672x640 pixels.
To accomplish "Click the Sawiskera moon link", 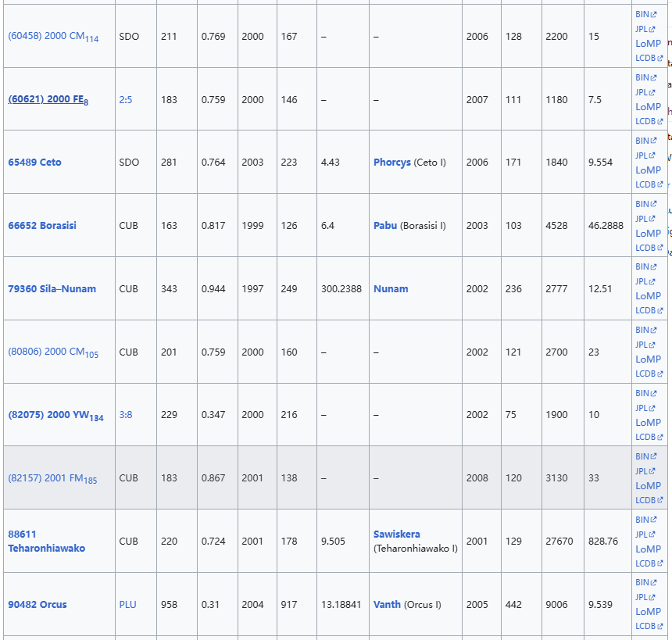I will tap(396, 535).
